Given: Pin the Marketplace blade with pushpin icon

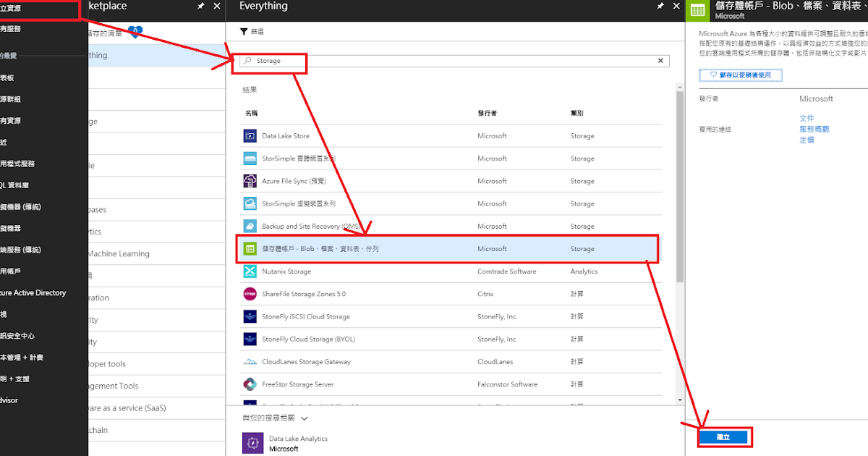Looking at the screenshot, I should pyautogui.click(x=200, y=6).
